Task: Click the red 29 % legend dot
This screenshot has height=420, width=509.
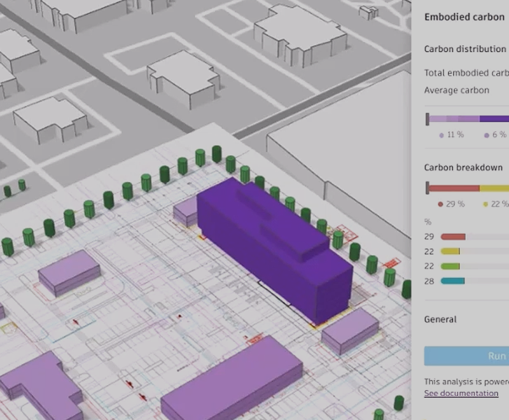Action: coord(440,204)
